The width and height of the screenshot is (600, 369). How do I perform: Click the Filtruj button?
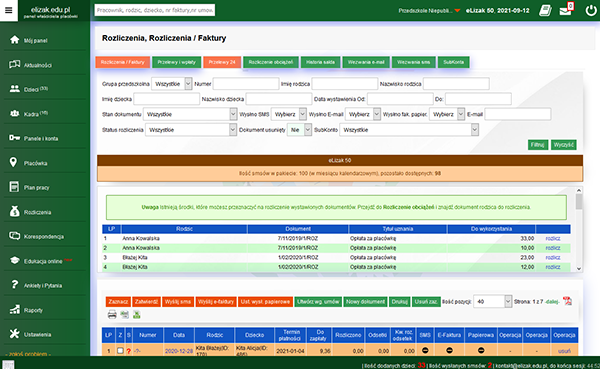pos(538,145)
